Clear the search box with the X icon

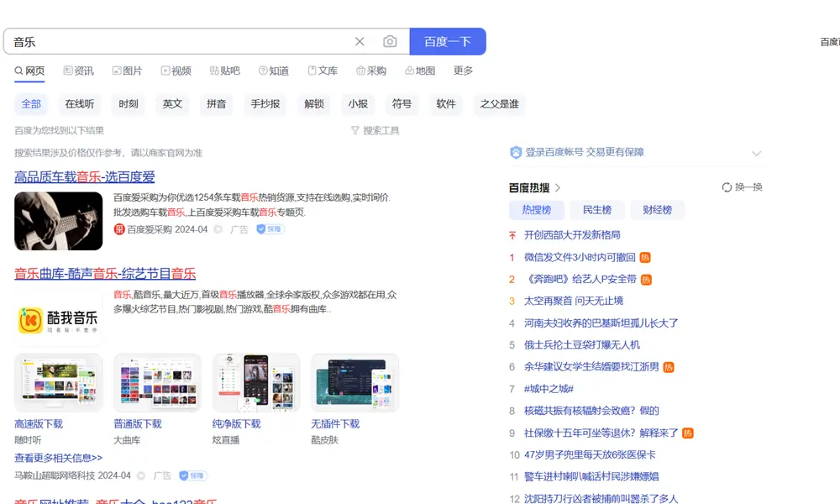360,41
